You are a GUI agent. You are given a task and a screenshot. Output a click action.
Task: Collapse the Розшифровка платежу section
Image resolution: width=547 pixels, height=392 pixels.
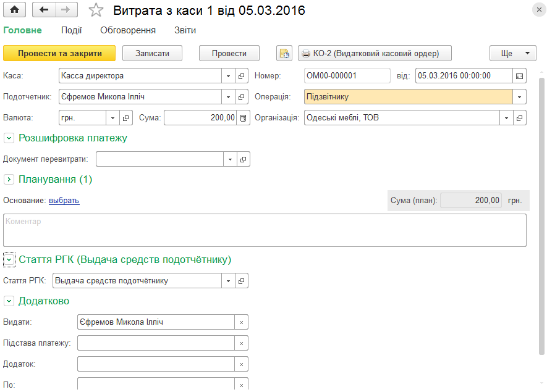[x=9, y=138]
